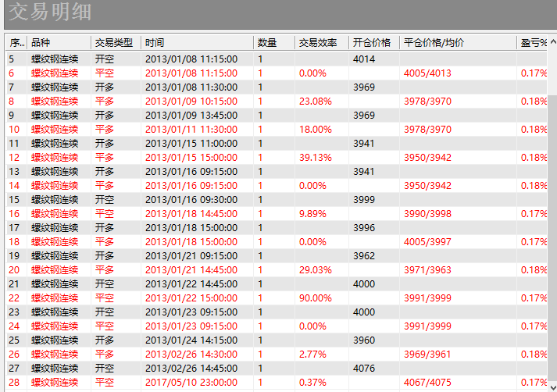Click scrollbar down arrow
The height and width of the screenshot is (392, 557).
[553, 387]
